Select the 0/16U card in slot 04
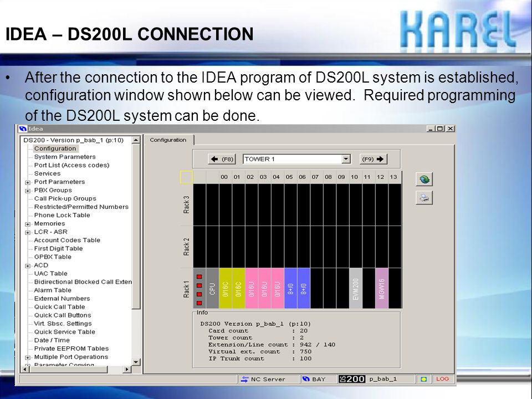 tap(277, 288)
